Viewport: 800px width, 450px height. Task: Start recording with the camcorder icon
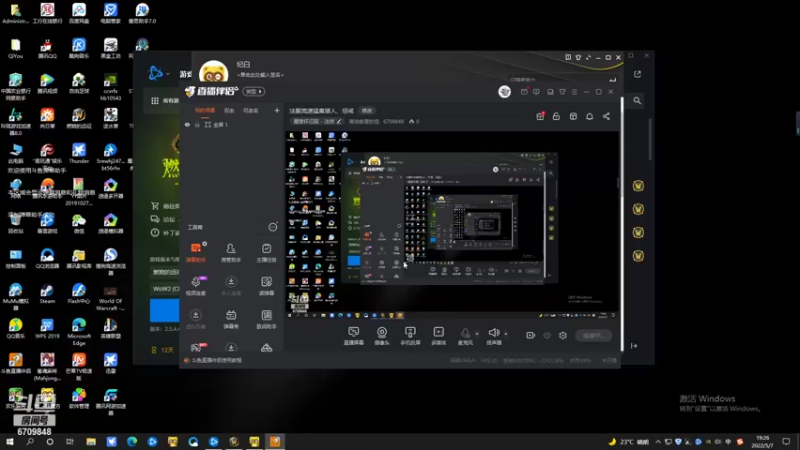(x=531, y=335)
